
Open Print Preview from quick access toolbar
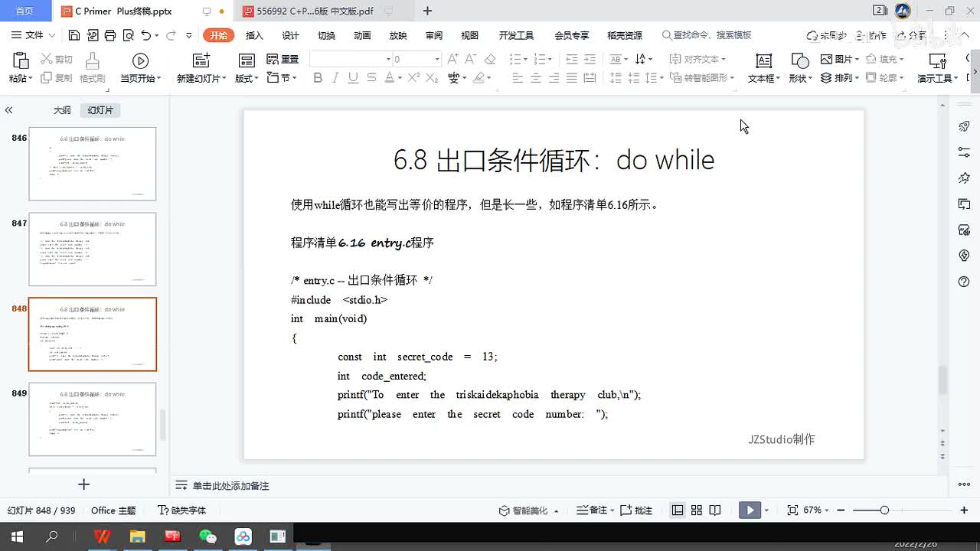click(x=128, y=35)
